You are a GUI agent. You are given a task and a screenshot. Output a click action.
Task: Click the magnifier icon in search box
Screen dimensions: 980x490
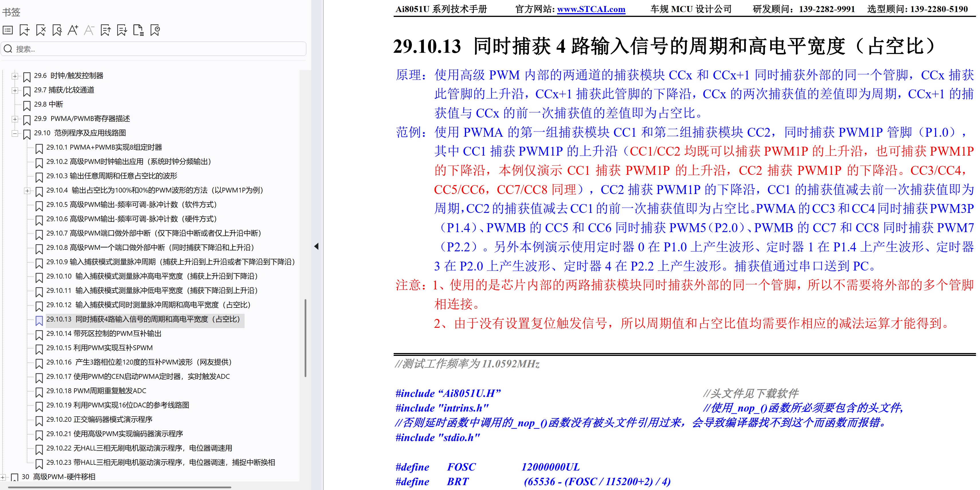[x=8, y=49]
